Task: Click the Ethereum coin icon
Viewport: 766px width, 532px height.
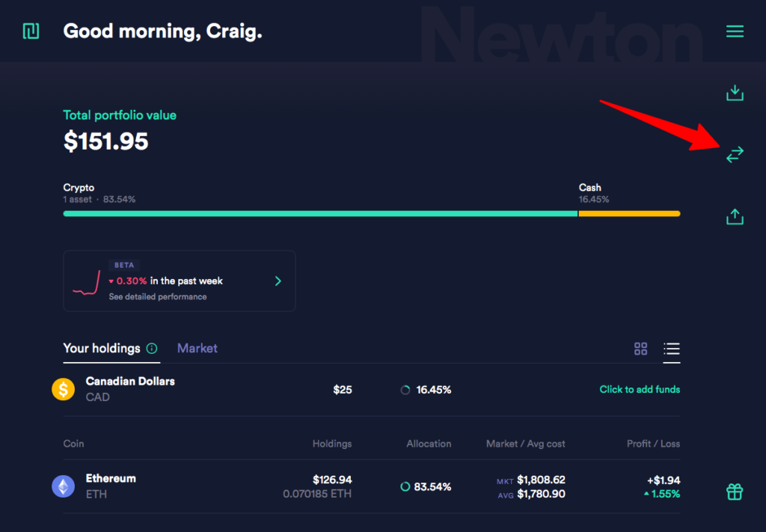Action: tap(63, 486)
